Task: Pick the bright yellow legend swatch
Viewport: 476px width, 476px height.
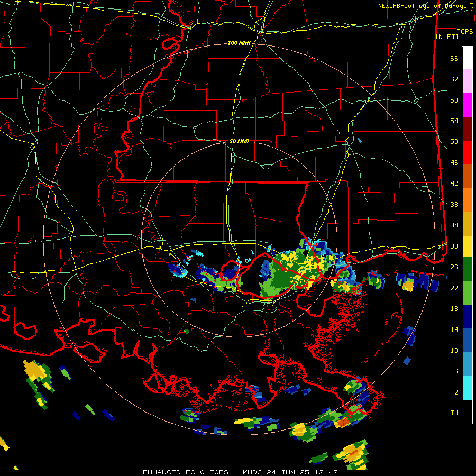Action: [467, 246]
